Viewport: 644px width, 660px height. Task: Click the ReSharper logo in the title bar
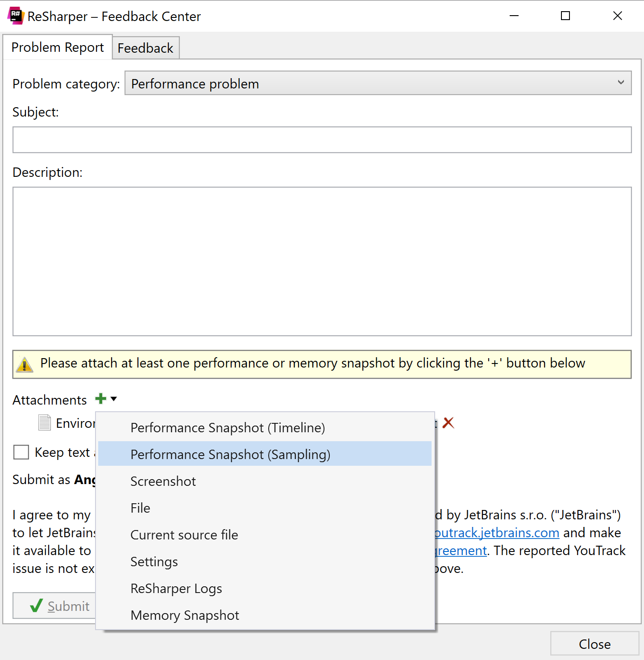[x=16, y=16]
